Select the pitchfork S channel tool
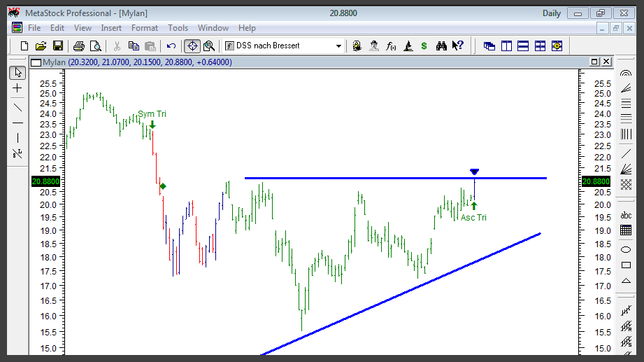 pos(626,342)
